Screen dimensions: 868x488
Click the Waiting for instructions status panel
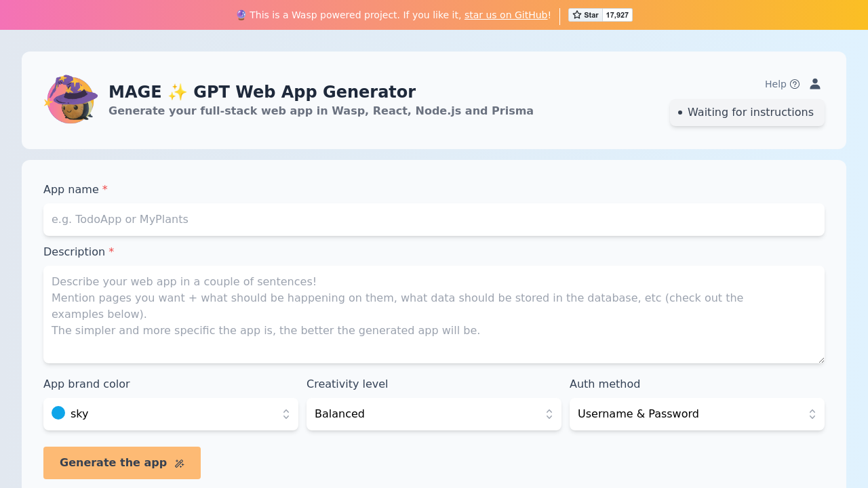point(747,113)
